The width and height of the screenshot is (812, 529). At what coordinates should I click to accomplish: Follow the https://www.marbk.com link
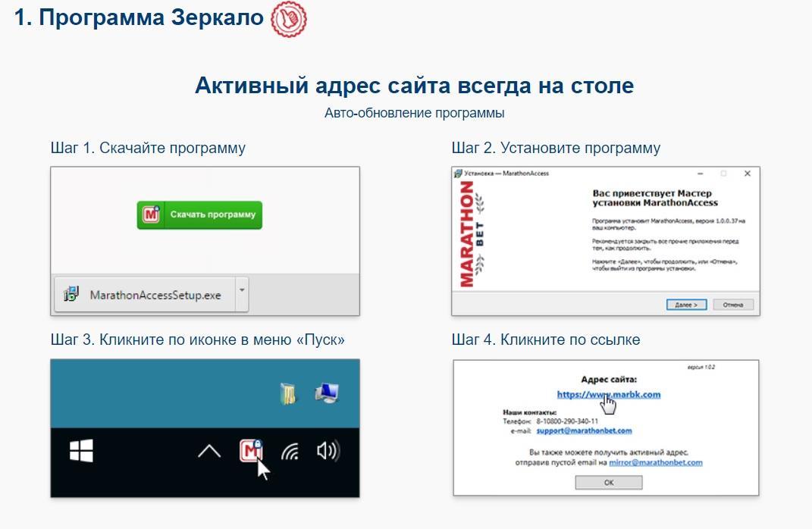[x=608, y=394]
